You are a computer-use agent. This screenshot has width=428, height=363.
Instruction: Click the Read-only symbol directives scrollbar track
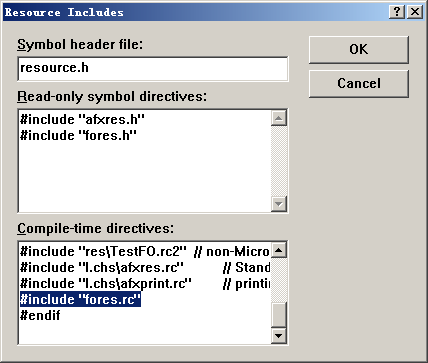pos(279,161)
